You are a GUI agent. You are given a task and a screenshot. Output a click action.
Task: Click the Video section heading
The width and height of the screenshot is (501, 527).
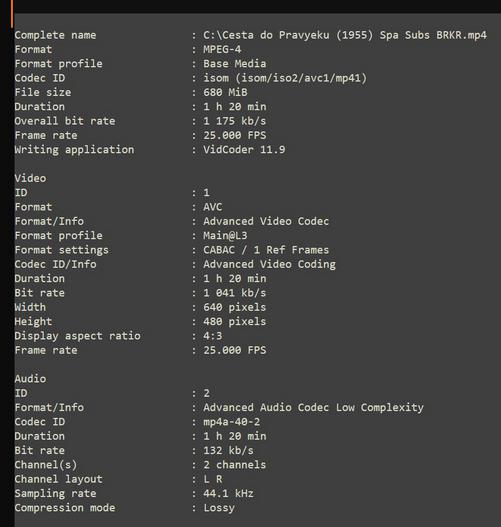[x=30, y=178]
